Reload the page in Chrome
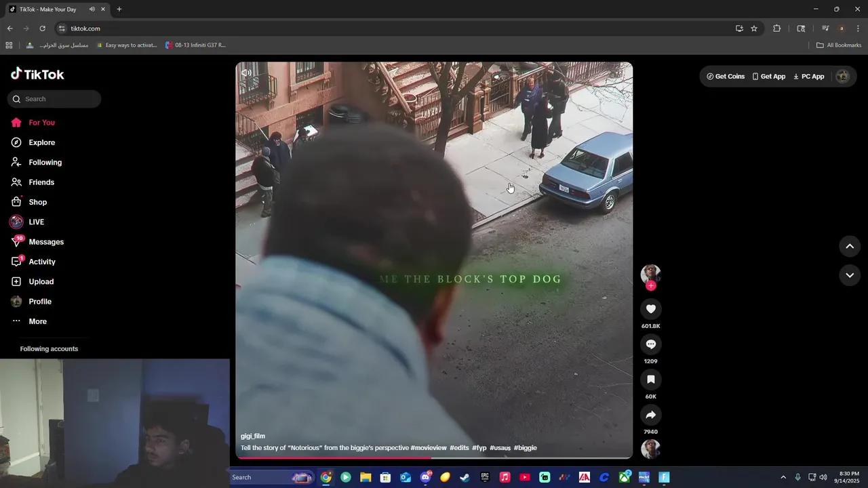 (x=42, y=28)
